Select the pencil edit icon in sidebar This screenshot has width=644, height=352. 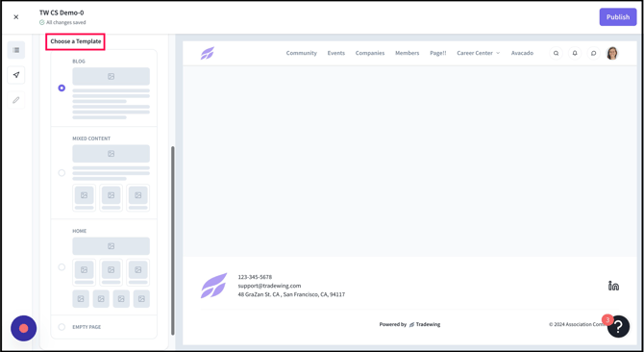click(x=16, y=100)
